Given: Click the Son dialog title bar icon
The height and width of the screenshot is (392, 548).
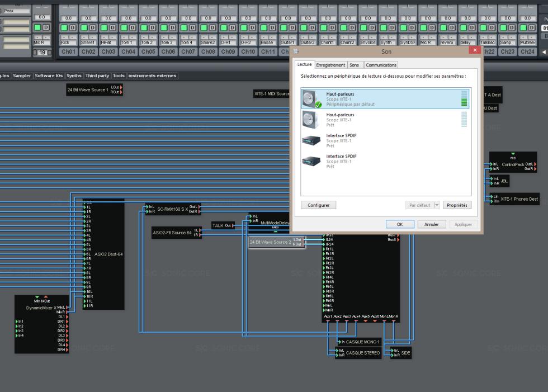Looking at the screenshot, I should 296,51.
